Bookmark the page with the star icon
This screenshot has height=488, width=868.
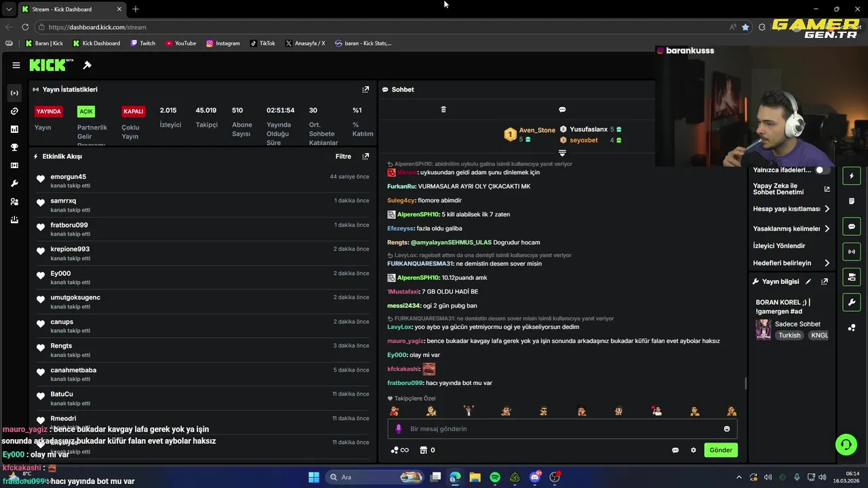[x=745, y=27]
